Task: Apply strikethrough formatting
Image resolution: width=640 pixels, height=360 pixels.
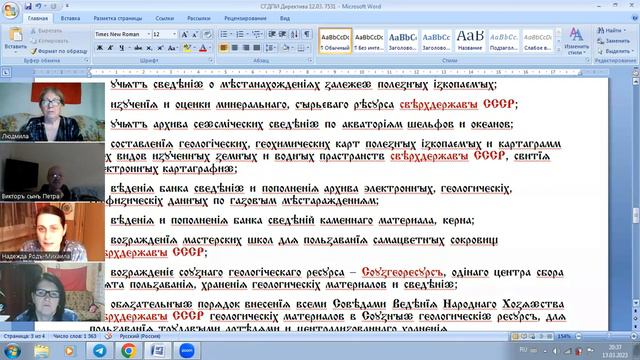Action: pyautogui.click(x=138, y=48)
